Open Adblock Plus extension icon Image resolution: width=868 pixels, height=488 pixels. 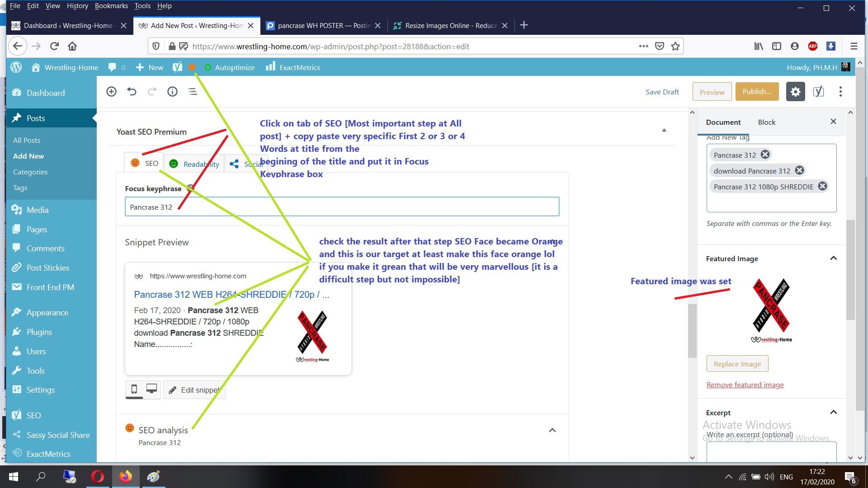point(813,46)
